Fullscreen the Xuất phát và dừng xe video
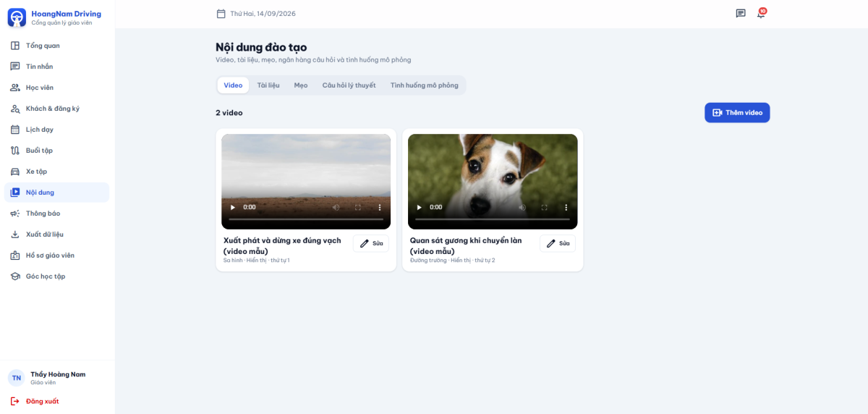The width and height of the screenshot is (868, 414). coord(358,208)
